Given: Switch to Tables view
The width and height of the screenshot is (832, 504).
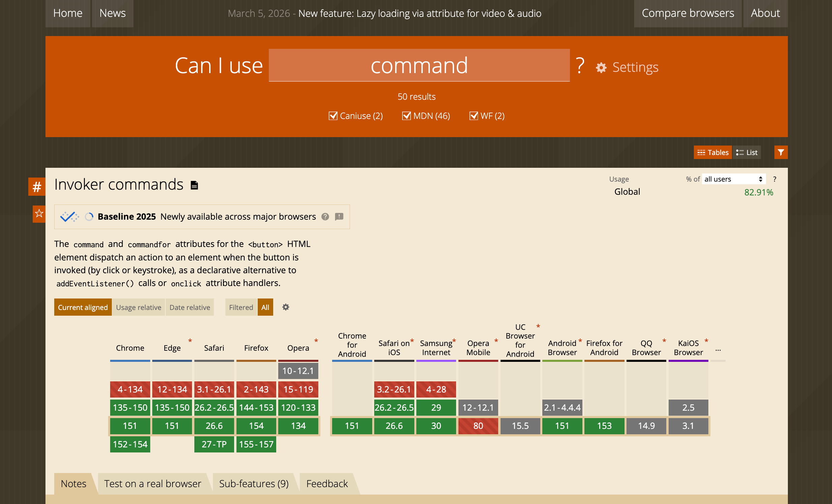Looking at the screenshot, I should point(713,152).
